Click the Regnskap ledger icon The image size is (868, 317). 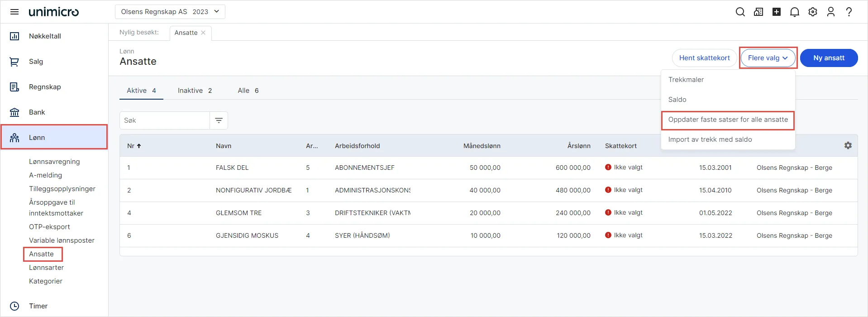14,87
